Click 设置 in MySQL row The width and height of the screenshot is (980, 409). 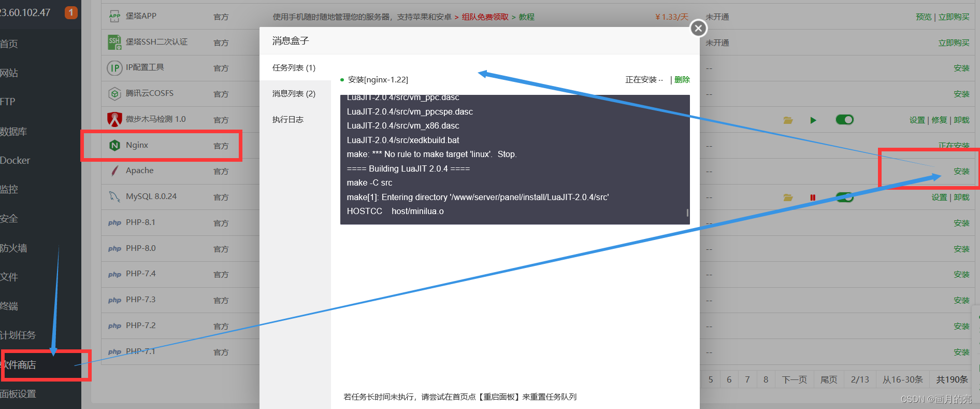940,197
